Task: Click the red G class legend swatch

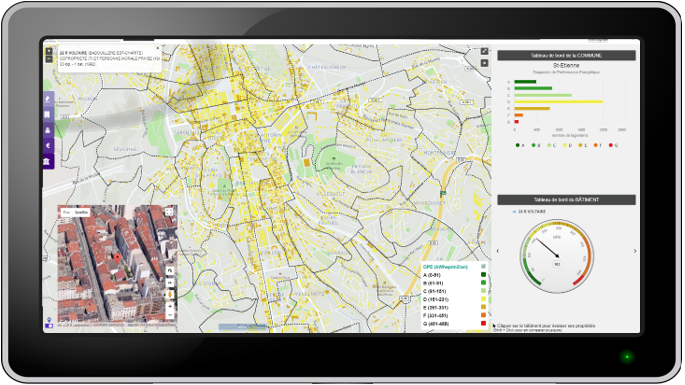Action: pos(483,323)
